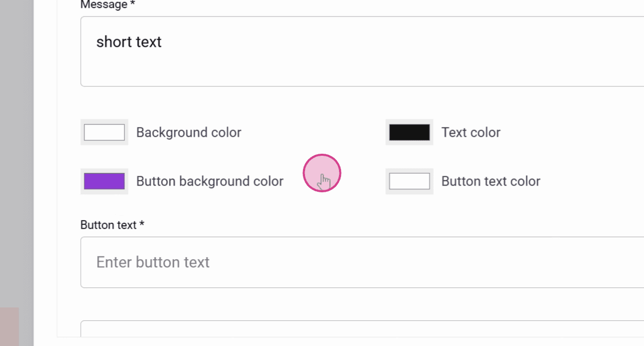Open the purple Button background color swatch
This screenshot has width=644, height=346.
[x=104, y=181]
